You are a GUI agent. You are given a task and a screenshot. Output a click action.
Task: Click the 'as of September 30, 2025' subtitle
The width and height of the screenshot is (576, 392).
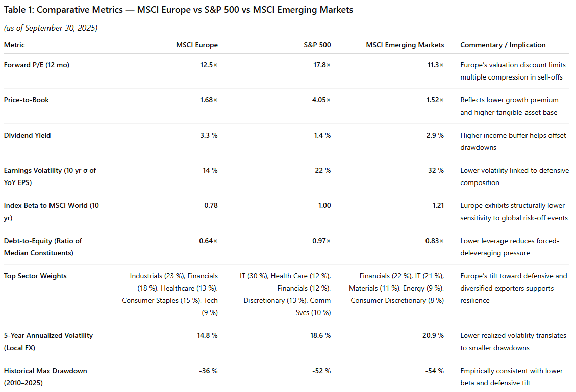pyautogui.click(x=51, y=28)
